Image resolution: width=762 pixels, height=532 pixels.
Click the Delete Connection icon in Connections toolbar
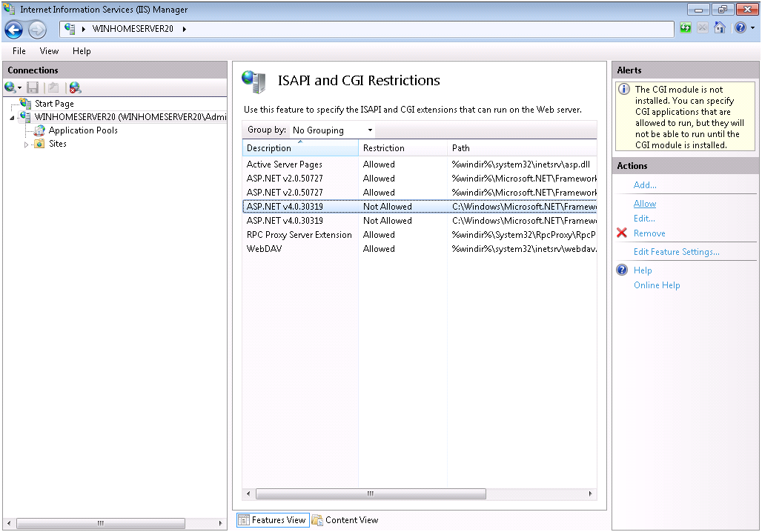click(74, 87)
